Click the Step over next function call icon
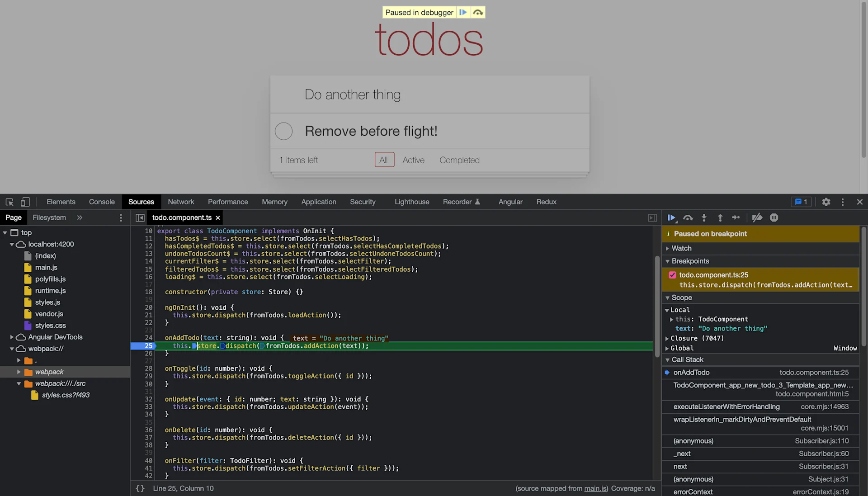Viewport: 868px width, 496px height. (x=688, y=217)
